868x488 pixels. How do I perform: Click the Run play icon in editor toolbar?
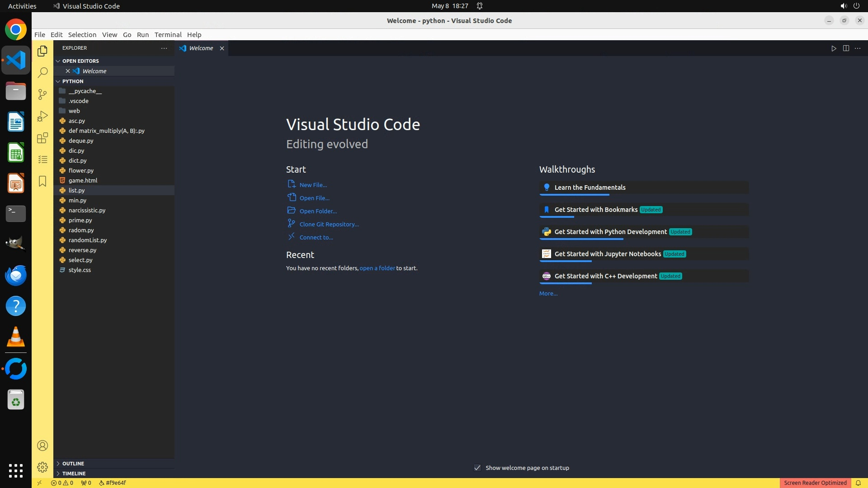[834, 48]
